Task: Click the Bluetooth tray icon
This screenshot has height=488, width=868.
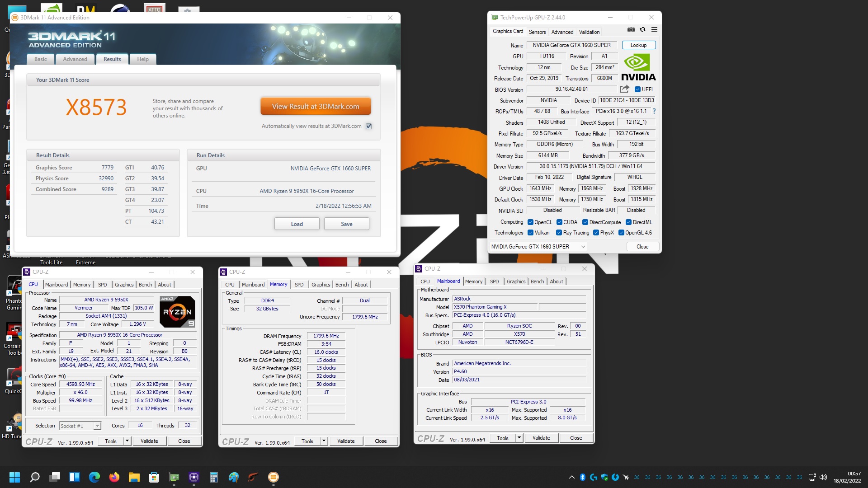Action: (583, 477)
